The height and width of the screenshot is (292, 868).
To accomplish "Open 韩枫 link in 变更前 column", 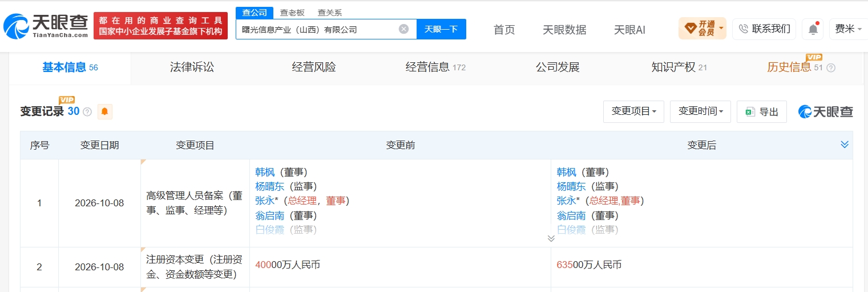I will 265,172.
